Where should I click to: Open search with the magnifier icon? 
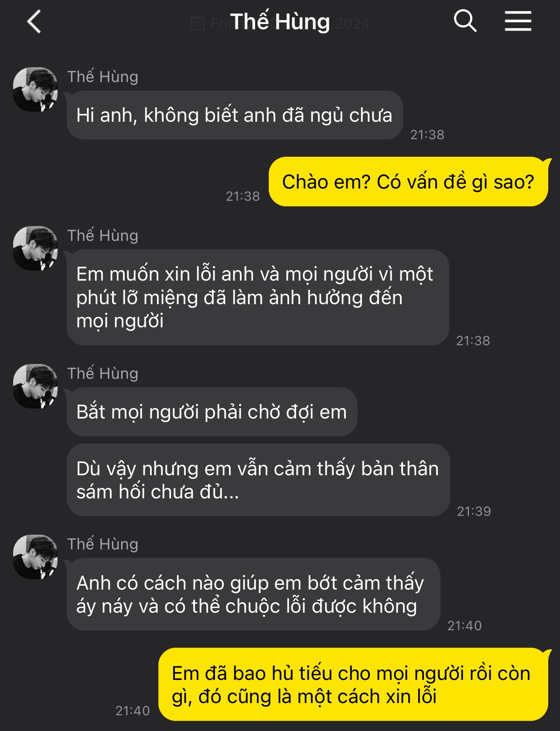pos(465,21)
